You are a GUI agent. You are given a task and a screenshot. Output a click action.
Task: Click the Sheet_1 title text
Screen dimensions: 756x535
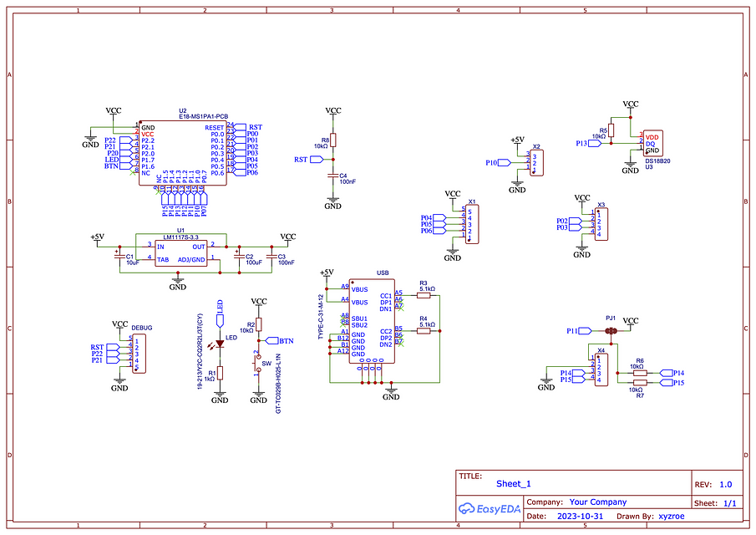tap(514, 483)
